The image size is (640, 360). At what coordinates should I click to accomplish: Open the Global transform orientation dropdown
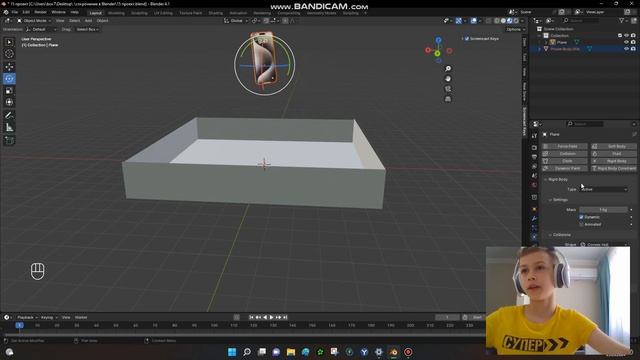tap(236, 20)
